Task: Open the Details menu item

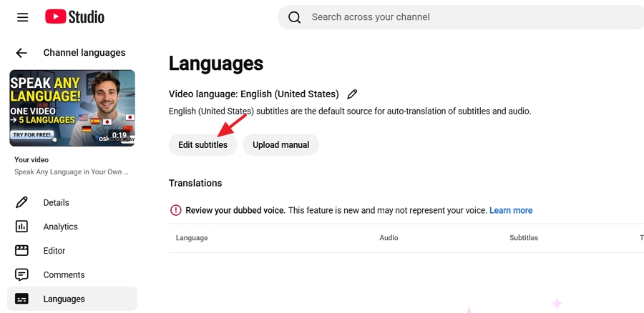Action: [72, 203]
